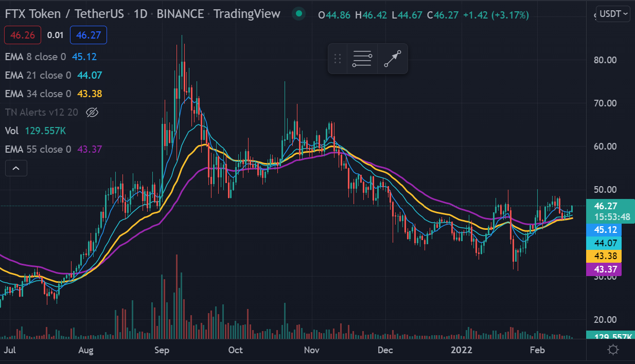
Task: Collapse the indicator legend panel
Action: coord(16,168)
